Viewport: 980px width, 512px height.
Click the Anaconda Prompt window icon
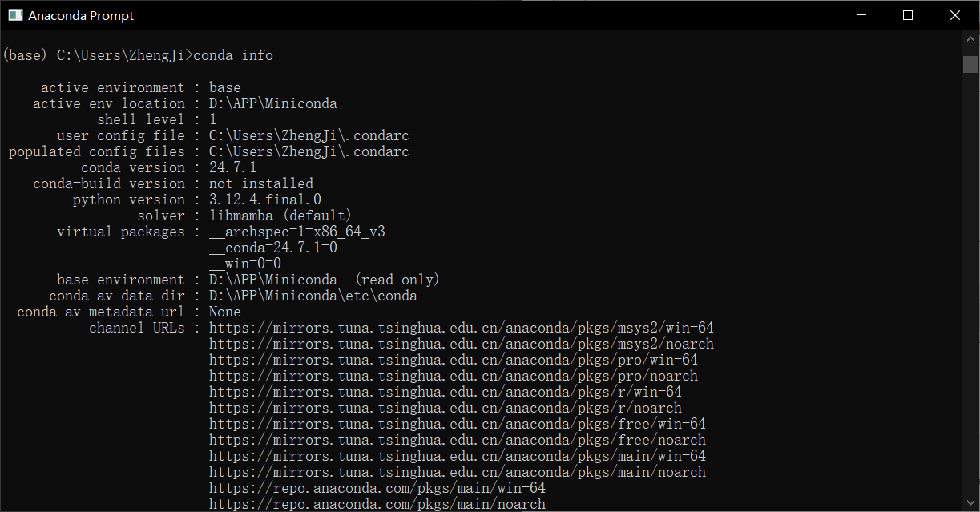point(14,15)
